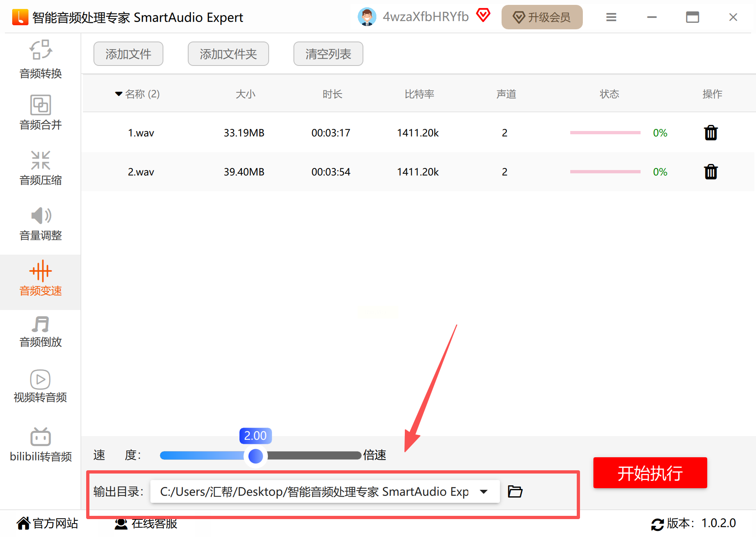Open the 官方网站 link
This screenshot has height=537, width=756.
tap(48, 523)
